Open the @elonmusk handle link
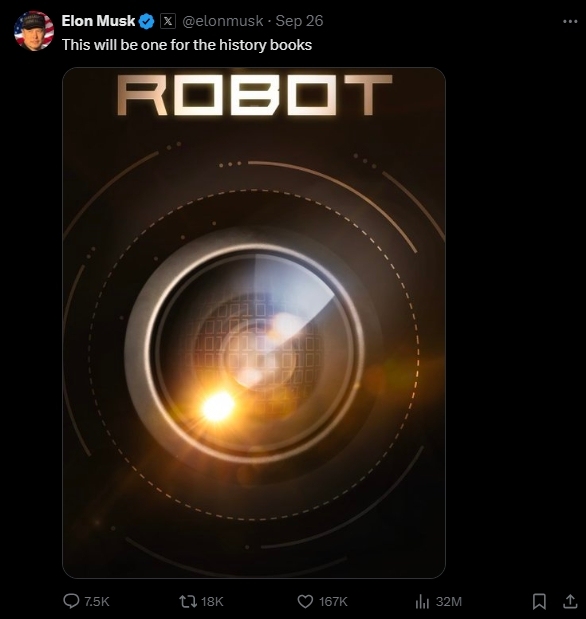Image resolution: width=586 pixels, height=619 pixels. pyautogui.click(x=222, y=21)
